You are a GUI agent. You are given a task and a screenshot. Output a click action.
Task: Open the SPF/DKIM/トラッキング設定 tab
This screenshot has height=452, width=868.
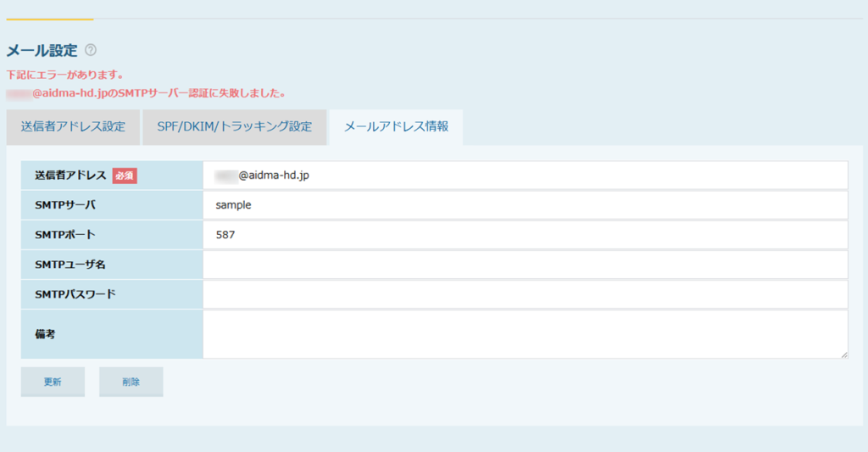(234, 127)
